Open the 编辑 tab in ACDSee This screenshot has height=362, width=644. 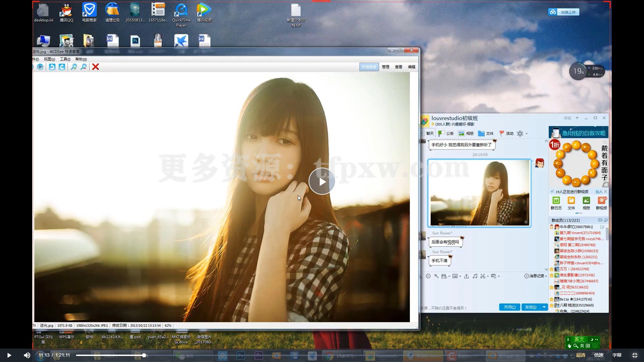[411, 67]
